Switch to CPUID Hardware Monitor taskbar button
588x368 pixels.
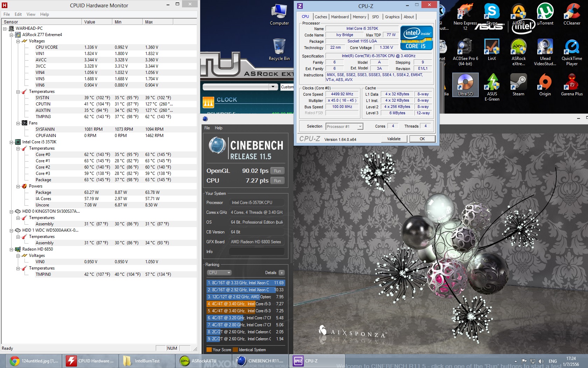click(91, 361)
